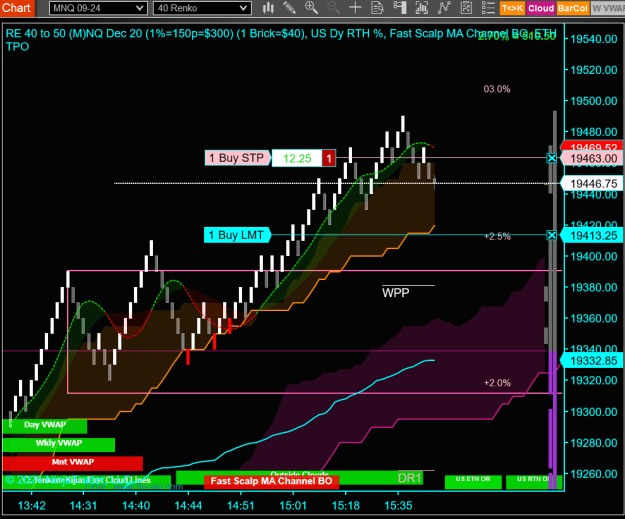
Task: Click the 1 Buy STP order flag
Action: (x=238, y=158)
